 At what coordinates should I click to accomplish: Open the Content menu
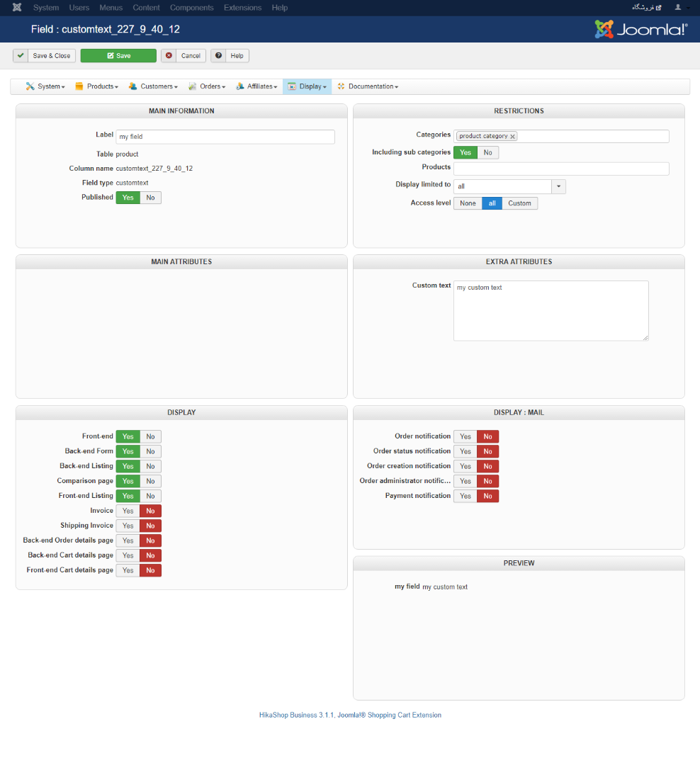tap(146, 8)
